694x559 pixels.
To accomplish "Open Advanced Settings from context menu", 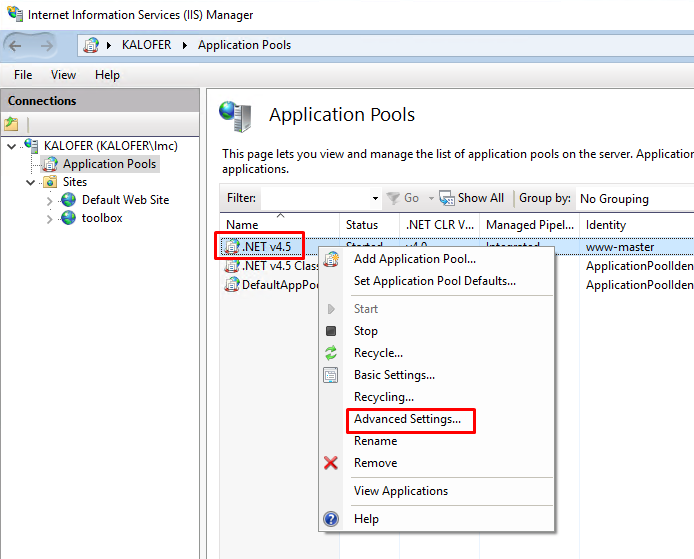I will (407, 419).
